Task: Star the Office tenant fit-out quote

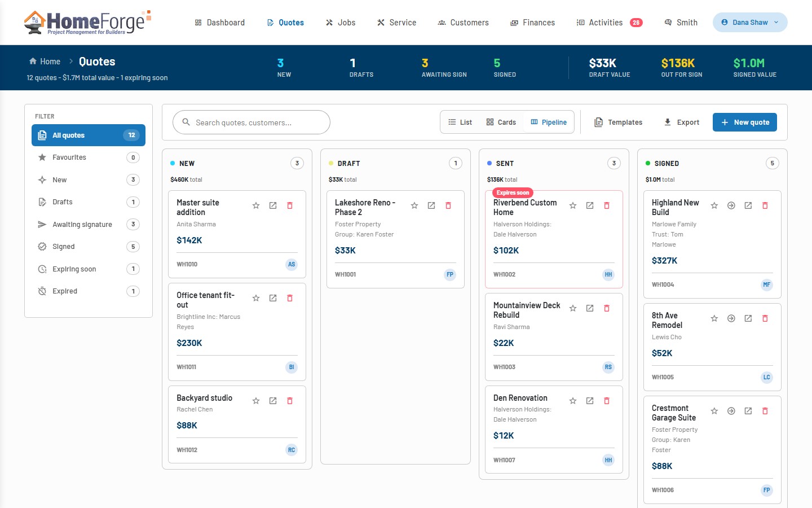Action: tap(256, 298)
